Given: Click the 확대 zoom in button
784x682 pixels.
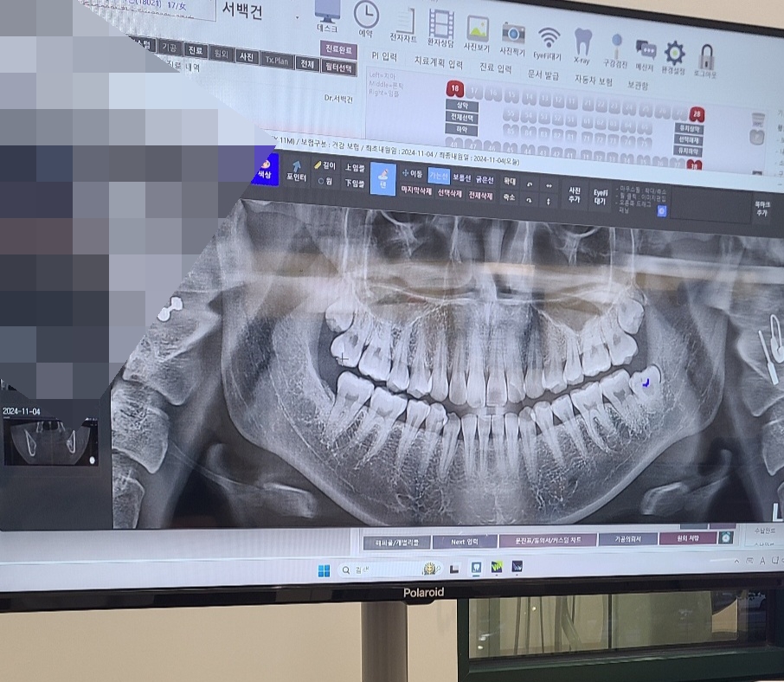Looking at the screenshot, I should [x=509, y=182].
